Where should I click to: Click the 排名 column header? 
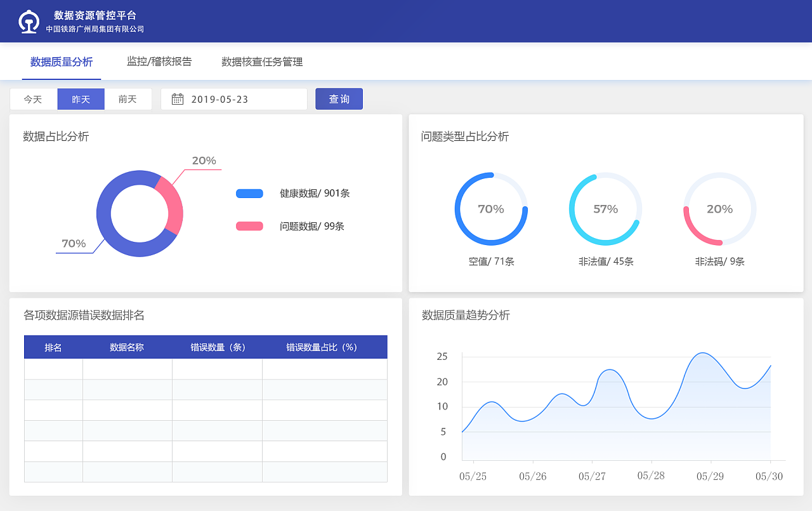point(53,347)
